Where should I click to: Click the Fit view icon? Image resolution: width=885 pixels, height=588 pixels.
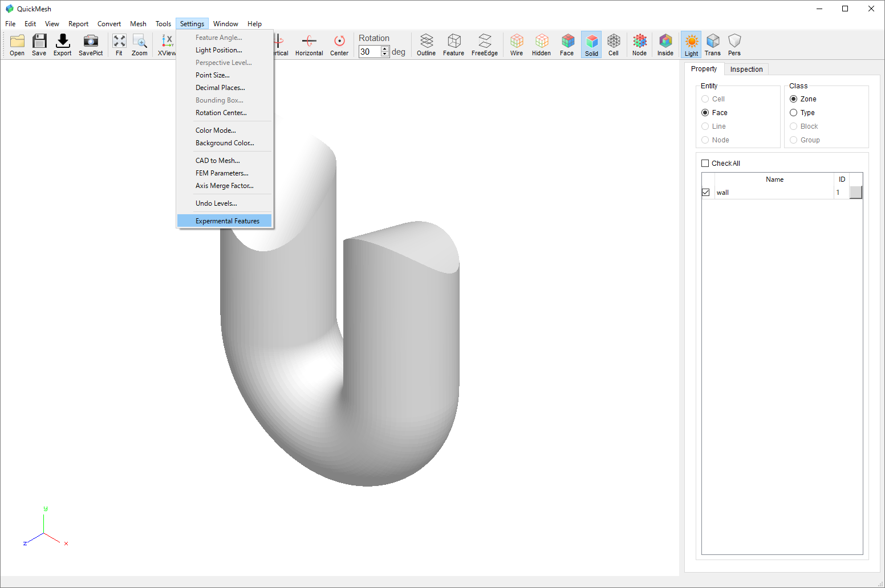pos(119,44)
